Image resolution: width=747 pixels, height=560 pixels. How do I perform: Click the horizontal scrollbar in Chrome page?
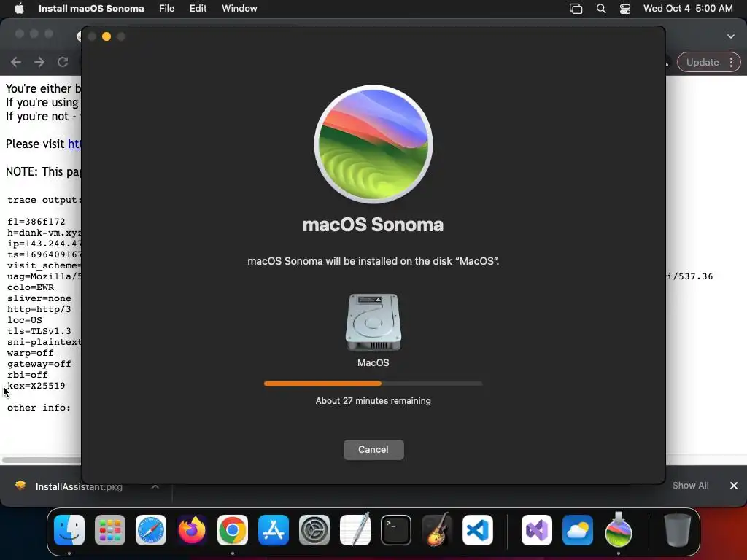point(42,460)
